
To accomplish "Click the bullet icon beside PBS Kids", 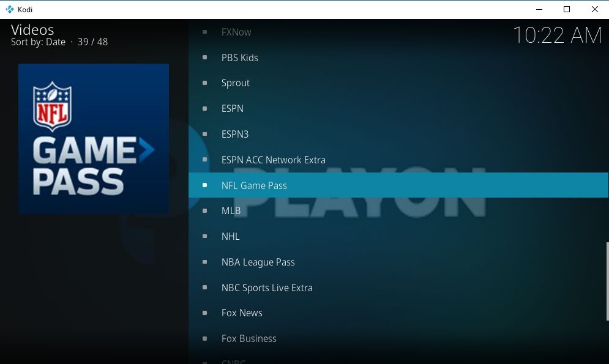I will (x=204, y=58).
